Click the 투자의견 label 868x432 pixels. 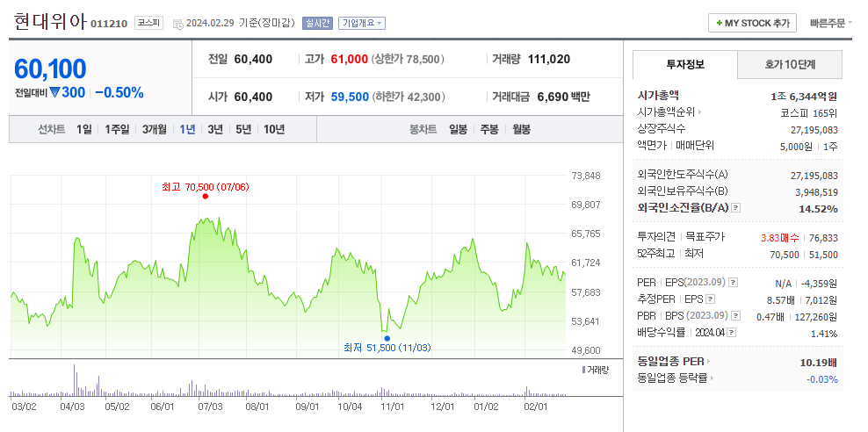click(656, 237)
